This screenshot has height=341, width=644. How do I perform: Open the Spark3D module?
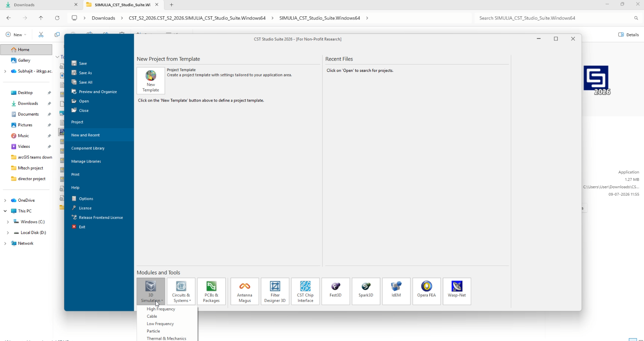[x=366, y=291]
